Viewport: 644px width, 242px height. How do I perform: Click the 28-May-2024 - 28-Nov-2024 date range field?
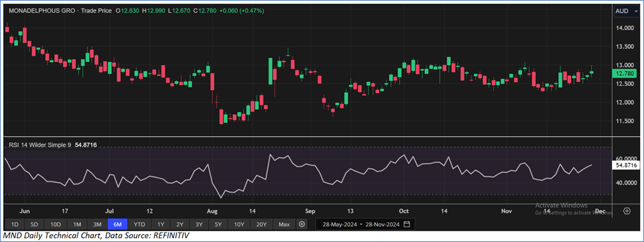click(365, 224)
